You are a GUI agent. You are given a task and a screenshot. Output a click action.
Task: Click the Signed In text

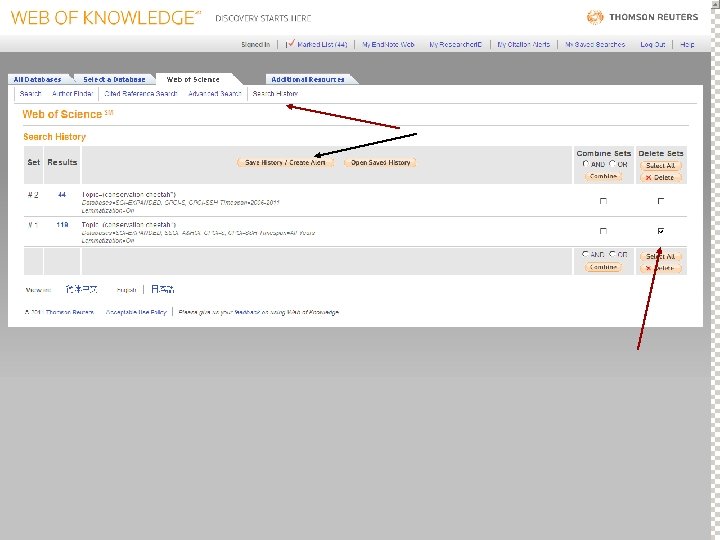[255, 45]
